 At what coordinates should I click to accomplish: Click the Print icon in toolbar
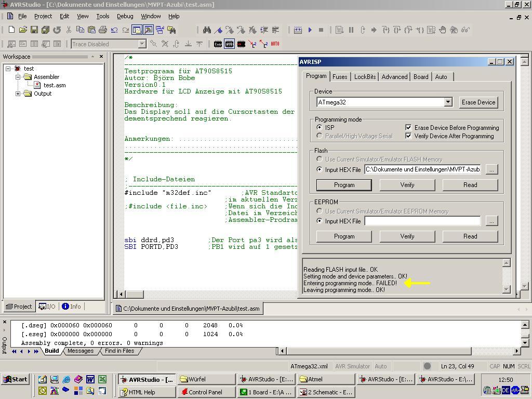[x=103, y=30]
